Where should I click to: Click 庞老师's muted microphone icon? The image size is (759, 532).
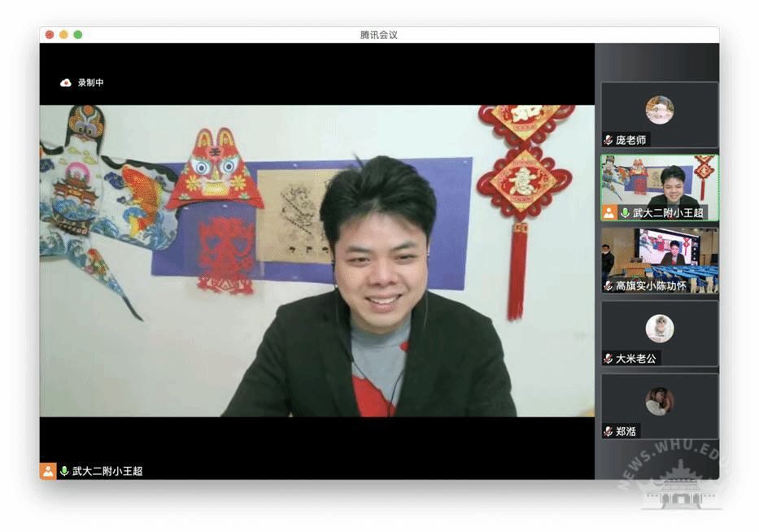coord(608,140)
